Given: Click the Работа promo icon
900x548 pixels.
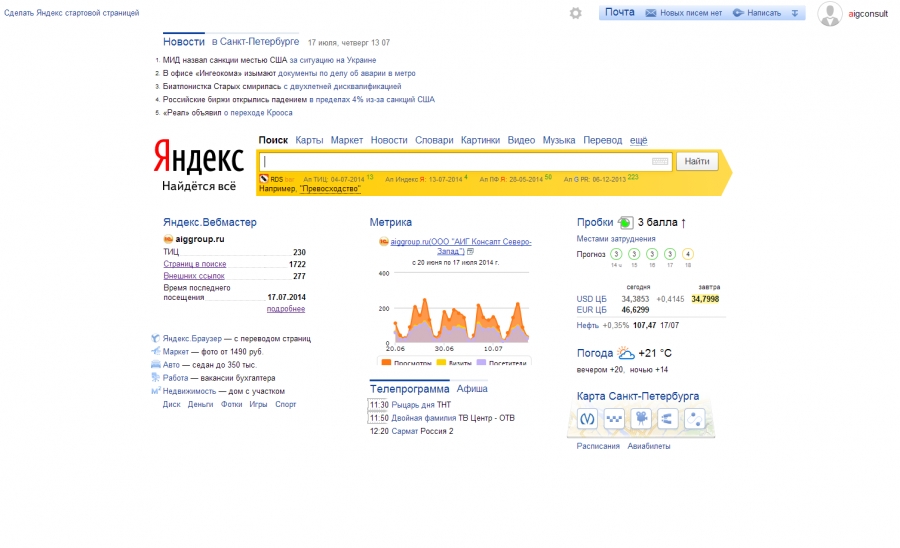Looking at the screenshot, I should click(x=156, y=378).
